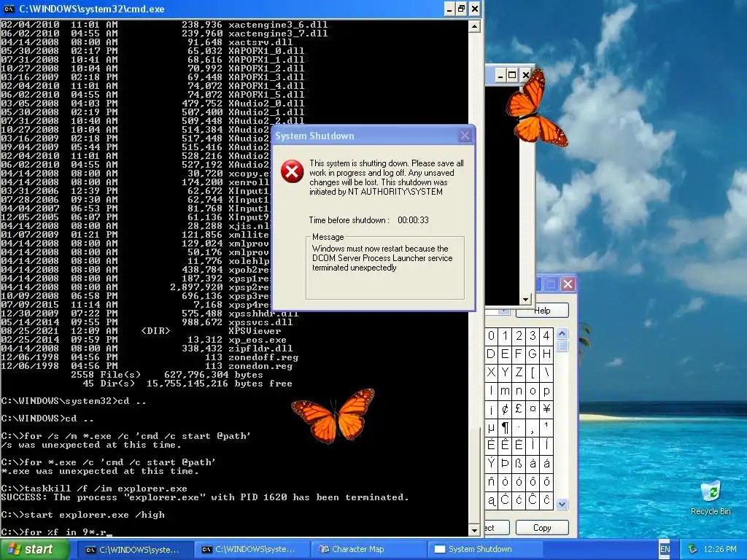The width and height of the screenshot is (747, 560).
Task: Select the Þ thorn character
Action: pos(505,463)
